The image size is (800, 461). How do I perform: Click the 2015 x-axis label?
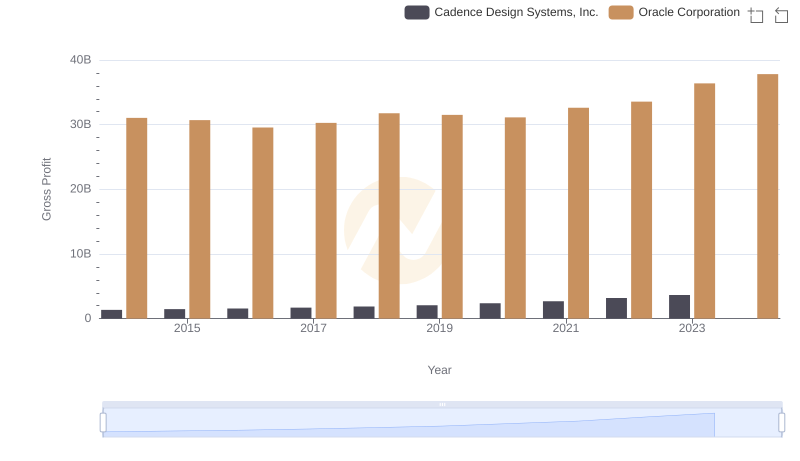coord(187,328)
